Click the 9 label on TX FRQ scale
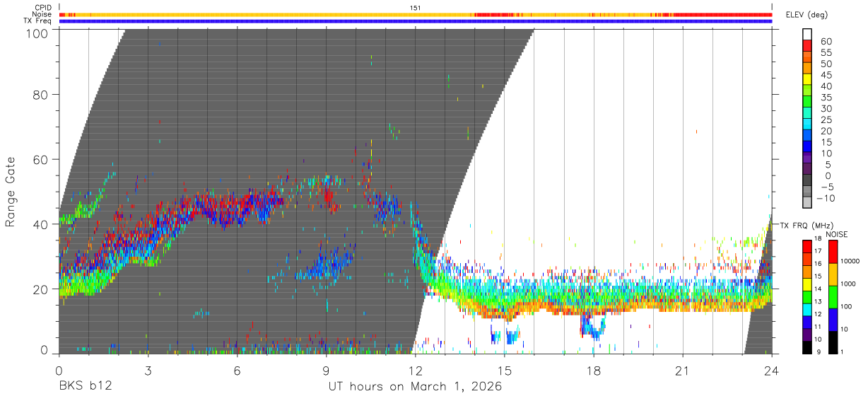Image resolution: width=868 pixels, height=401 pixels. click(x=819, y=351)
